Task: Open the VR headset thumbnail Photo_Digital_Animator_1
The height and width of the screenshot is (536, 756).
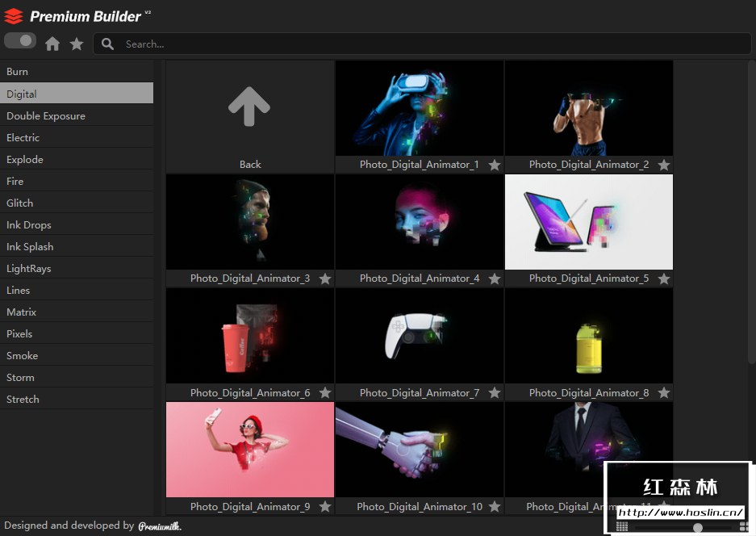Action: [x=420, y=108]
